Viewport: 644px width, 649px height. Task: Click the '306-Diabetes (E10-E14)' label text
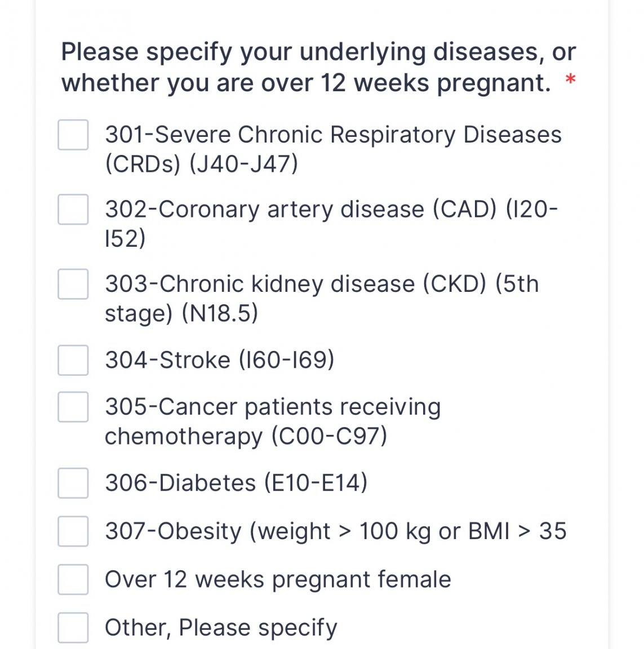pos(236,483)
